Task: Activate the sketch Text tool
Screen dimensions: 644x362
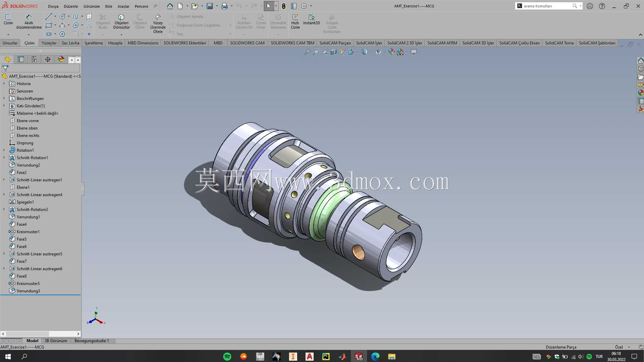Action: (89, 25)
